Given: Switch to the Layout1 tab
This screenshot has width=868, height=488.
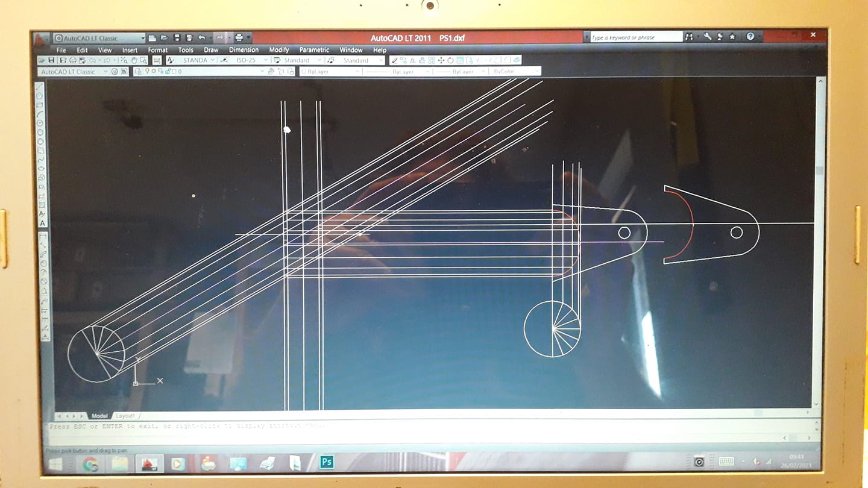Looking at the screenshot, I should tap(125, 416).
